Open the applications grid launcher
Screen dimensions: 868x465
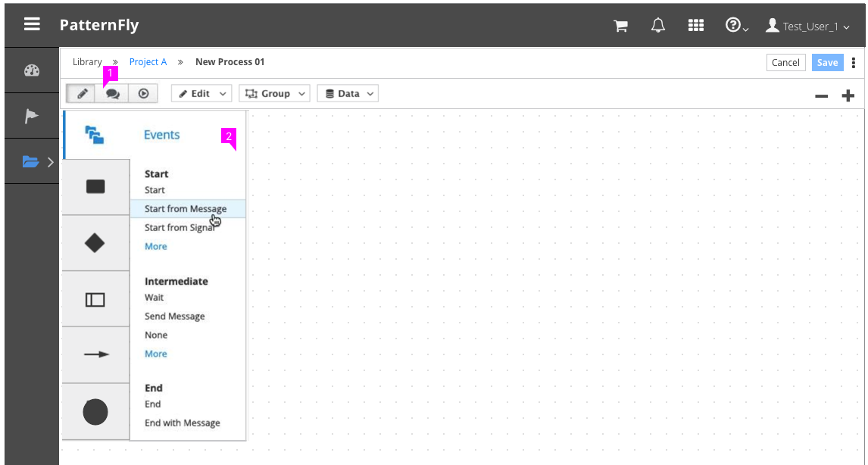click(x=696, y=26)
